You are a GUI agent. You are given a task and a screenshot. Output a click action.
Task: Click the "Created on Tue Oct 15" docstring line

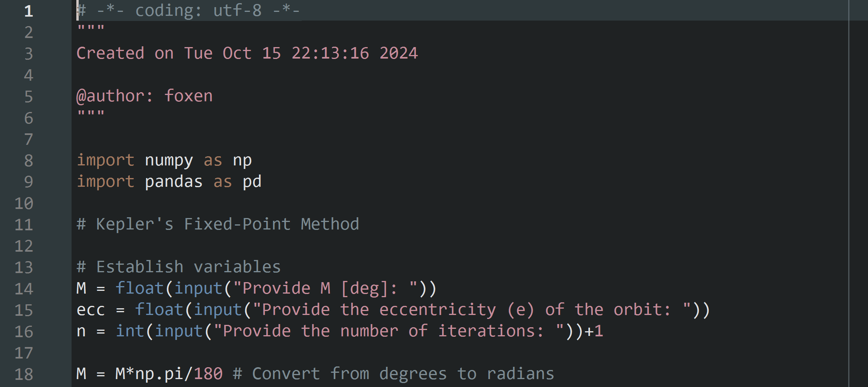pos(247,53)
